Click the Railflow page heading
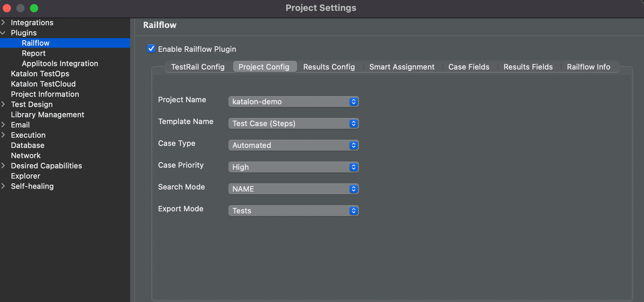 click(x=160, y=25)
